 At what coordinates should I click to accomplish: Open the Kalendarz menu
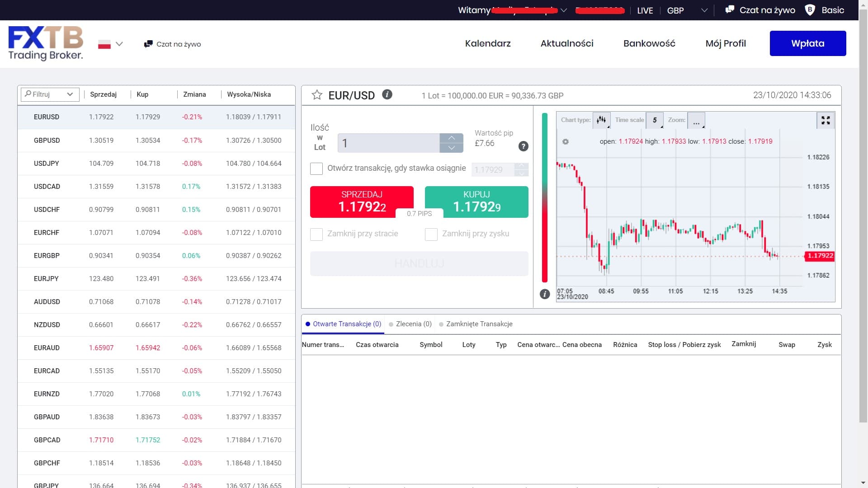click(488, 43)
